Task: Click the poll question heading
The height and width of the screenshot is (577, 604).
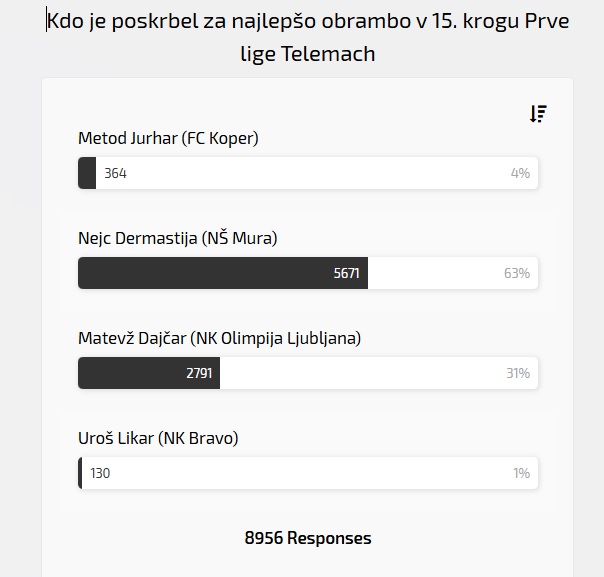Action: (308, 36)
